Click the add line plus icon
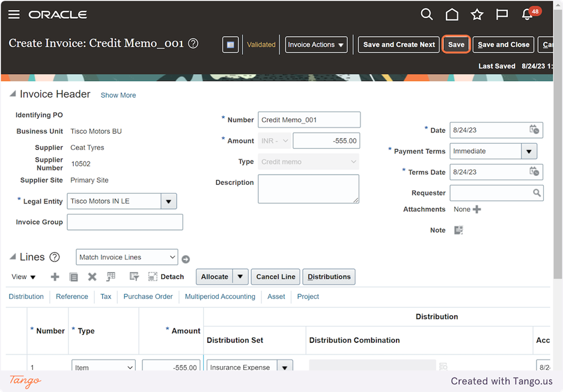Screen dimensions: 563x392 click(55, 277)
